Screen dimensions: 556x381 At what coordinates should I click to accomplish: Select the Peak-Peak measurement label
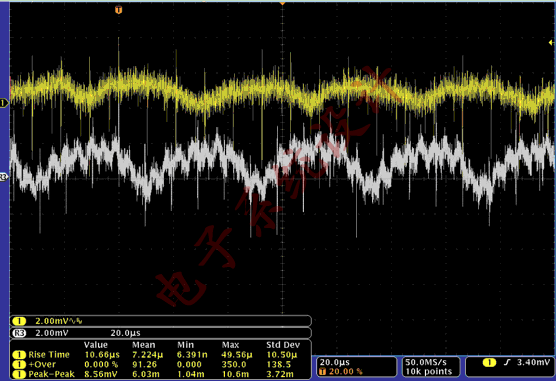pyautogui.click(x=51, y=374)
